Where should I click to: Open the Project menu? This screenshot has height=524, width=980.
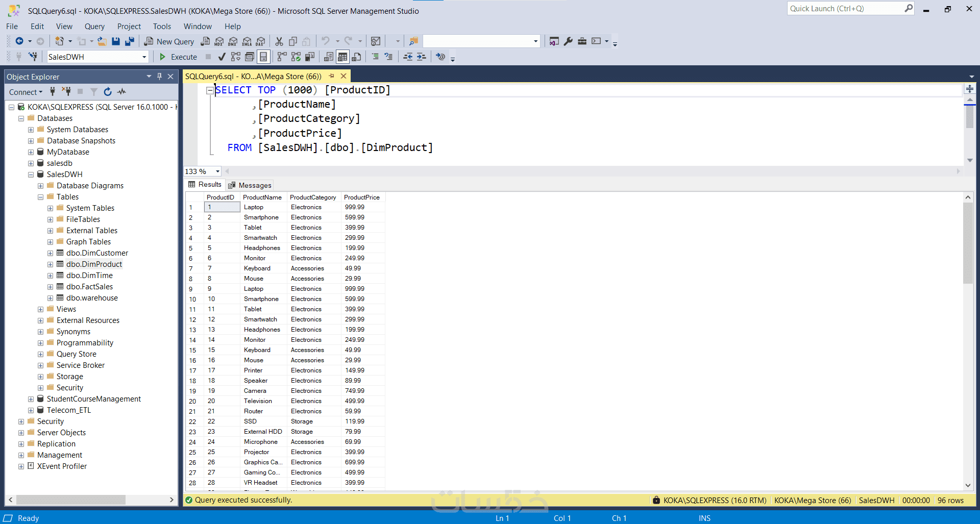129,27
